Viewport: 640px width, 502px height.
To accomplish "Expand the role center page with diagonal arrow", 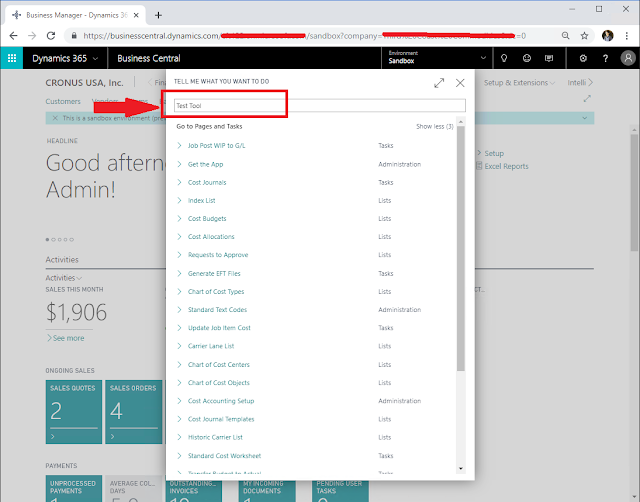I will [x=587, y=99].
